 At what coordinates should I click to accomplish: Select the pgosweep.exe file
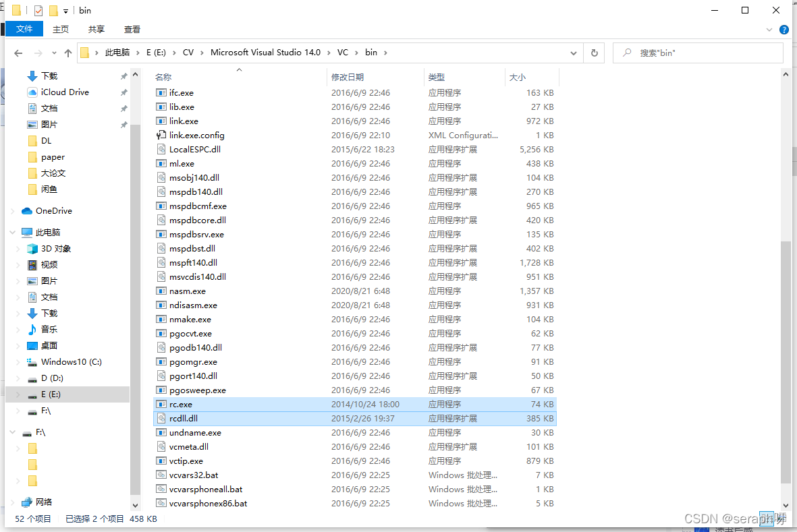coord(354,390)
